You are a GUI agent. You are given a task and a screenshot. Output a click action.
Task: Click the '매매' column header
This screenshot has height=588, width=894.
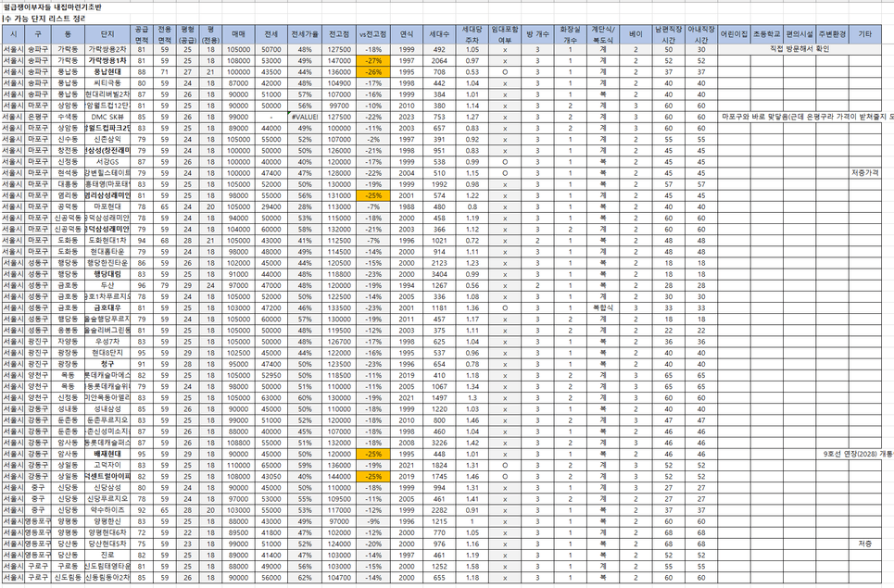click(x=238, y=34)
